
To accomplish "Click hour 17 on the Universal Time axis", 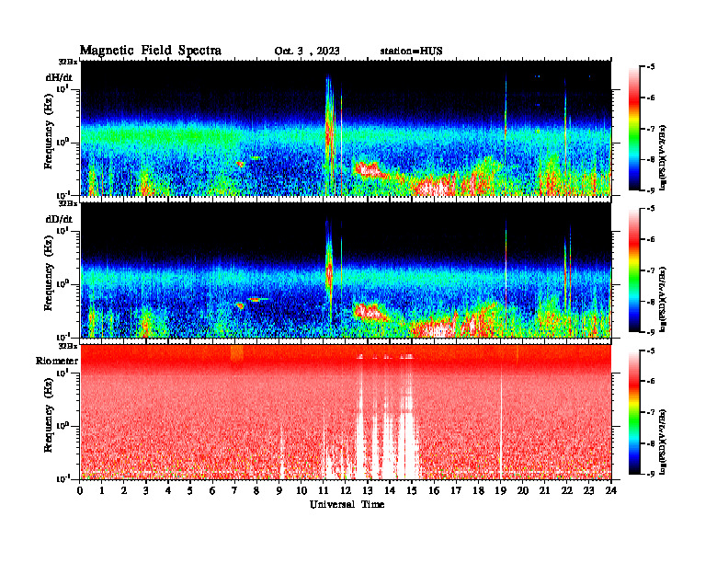I will (456, 490).
